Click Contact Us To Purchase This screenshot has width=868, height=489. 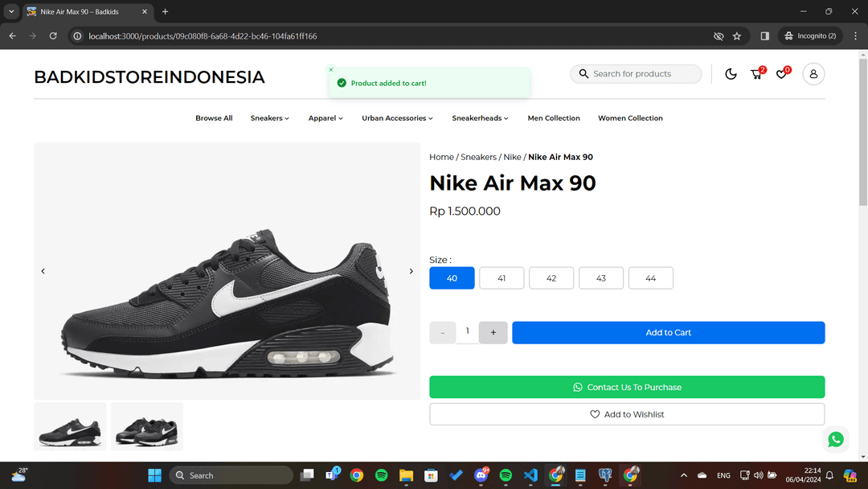[x=627, y=387]
